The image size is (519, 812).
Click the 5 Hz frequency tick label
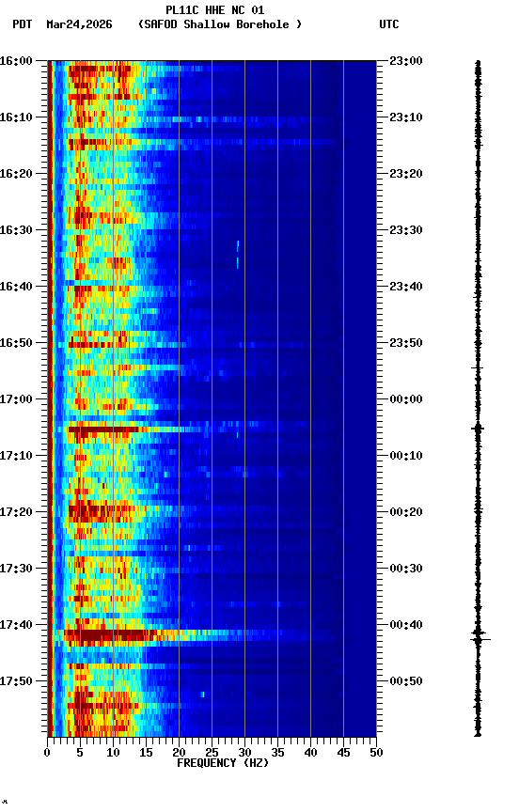coord(80,753)
